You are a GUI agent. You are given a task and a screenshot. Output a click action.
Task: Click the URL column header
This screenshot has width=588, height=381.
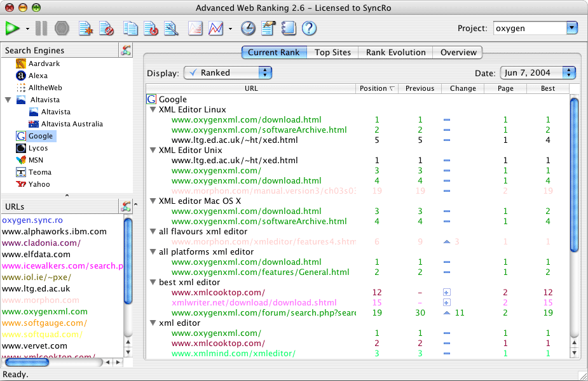coord(251,88)
